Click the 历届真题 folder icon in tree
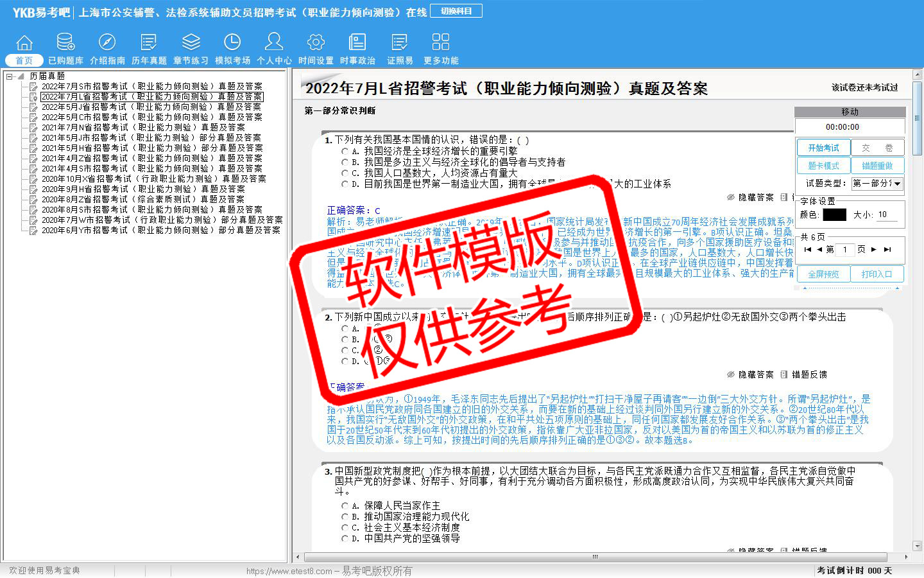 (x=22, y=76)
